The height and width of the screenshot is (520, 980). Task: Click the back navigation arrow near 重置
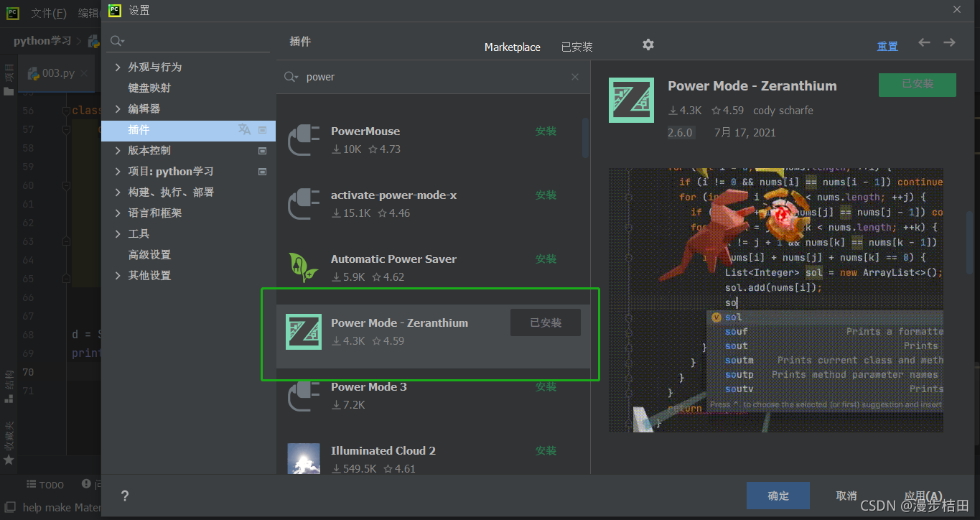(924, 43)
